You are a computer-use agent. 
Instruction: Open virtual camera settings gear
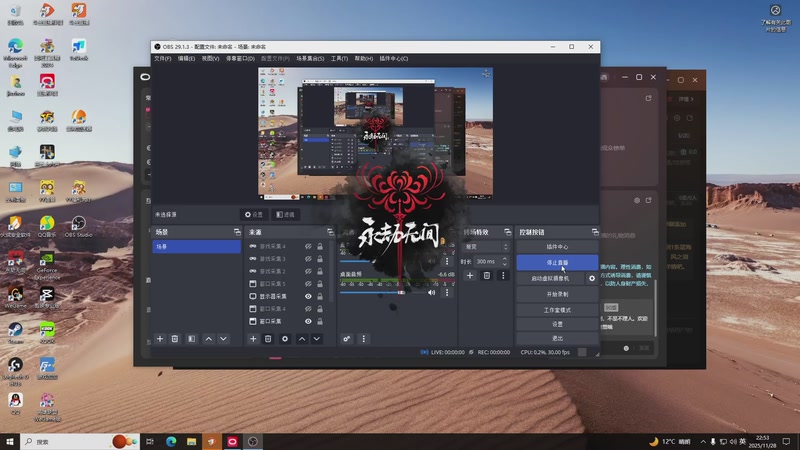[x=592, y=279]
